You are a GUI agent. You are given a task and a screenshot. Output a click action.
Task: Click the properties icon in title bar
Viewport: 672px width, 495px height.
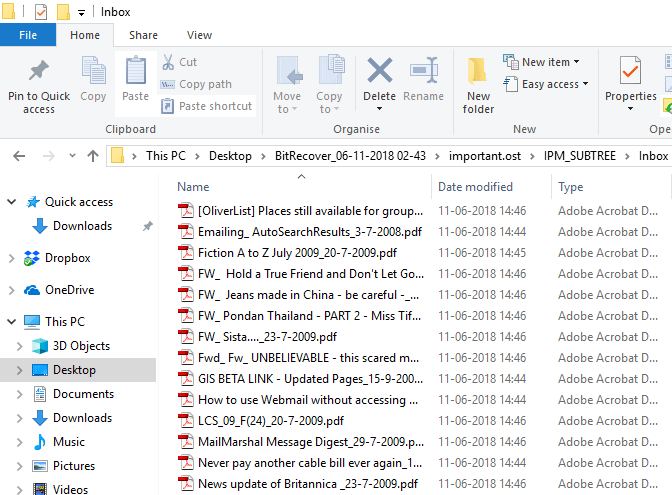tap(41, 12)
